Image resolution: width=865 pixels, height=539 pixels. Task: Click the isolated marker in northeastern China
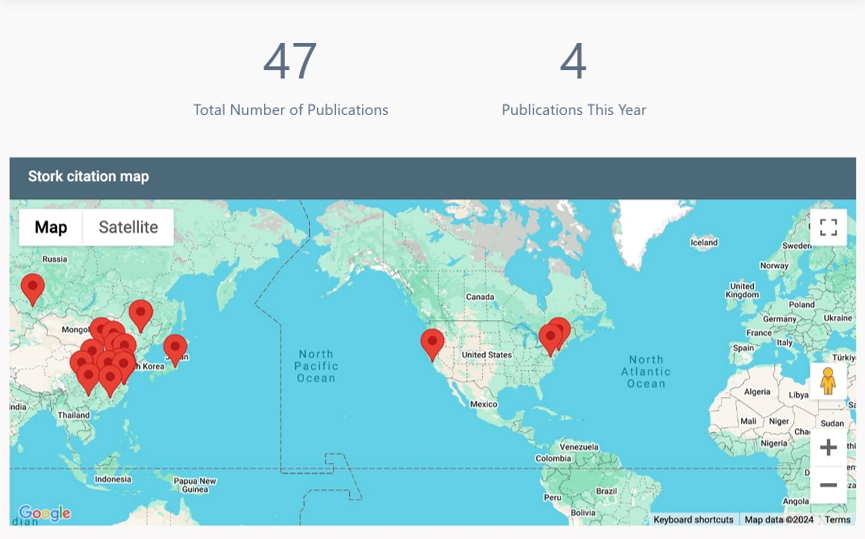(x=141, y=313)
